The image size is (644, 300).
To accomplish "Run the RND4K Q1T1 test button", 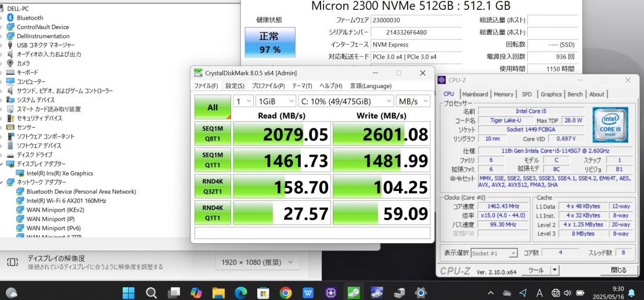I will 213,212.
